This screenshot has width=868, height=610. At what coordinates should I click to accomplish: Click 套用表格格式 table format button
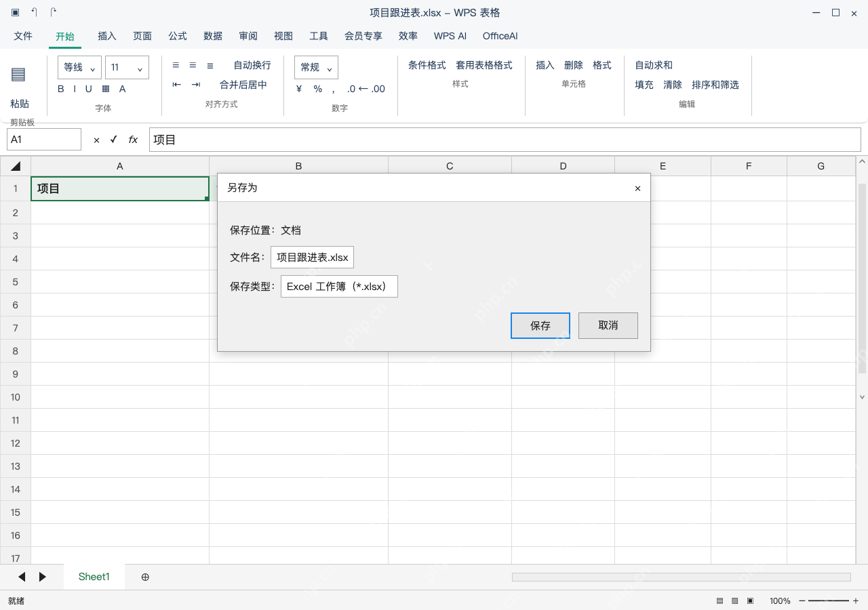point(484,65)
